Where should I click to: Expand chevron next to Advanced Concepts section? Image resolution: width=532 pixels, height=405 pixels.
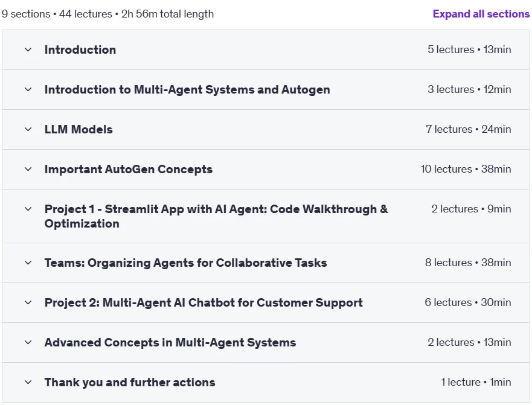pyautogui.click(x=28, y=342)
